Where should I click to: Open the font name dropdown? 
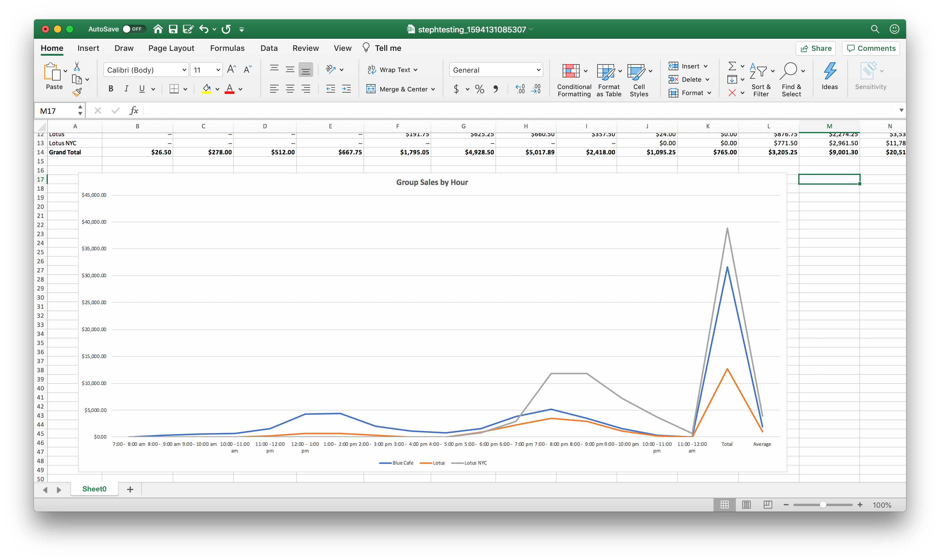[184, 70]
